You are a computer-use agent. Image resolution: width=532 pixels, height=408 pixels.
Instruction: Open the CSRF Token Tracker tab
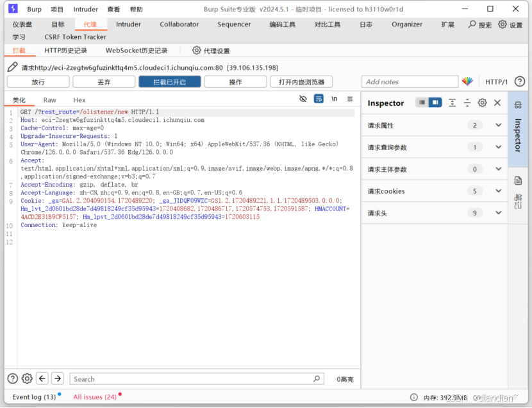76,37
